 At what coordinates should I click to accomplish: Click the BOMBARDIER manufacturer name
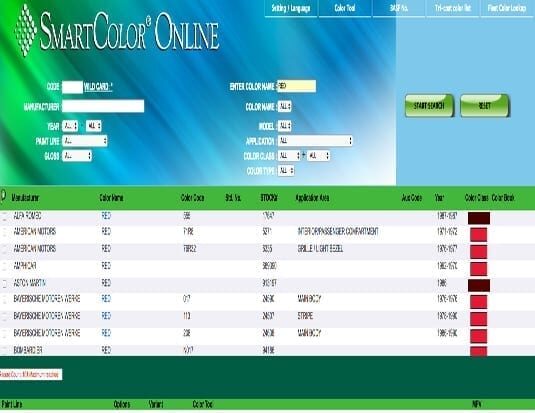pos(28,350)
